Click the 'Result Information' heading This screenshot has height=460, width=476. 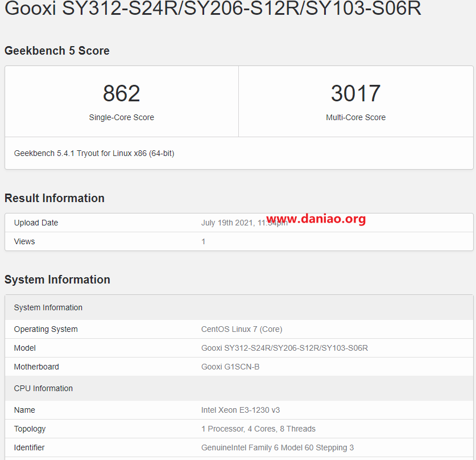pyautogui.click(x=55, y=198)
